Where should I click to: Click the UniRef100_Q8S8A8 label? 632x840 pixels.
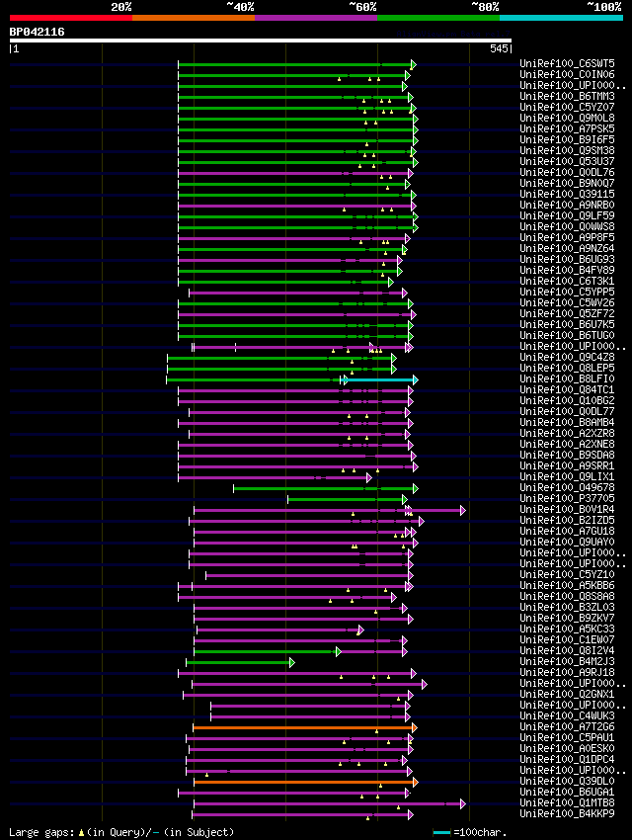pyautogui.click(x=567, y=596)
